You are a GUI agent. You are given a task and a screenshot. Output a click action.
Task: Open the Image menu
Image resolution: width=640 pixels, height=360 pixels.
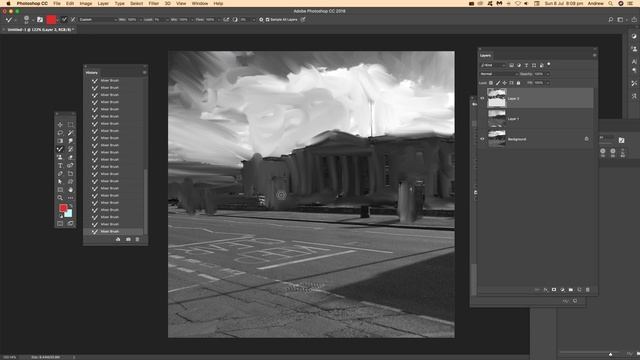click(x=86, y=3)
